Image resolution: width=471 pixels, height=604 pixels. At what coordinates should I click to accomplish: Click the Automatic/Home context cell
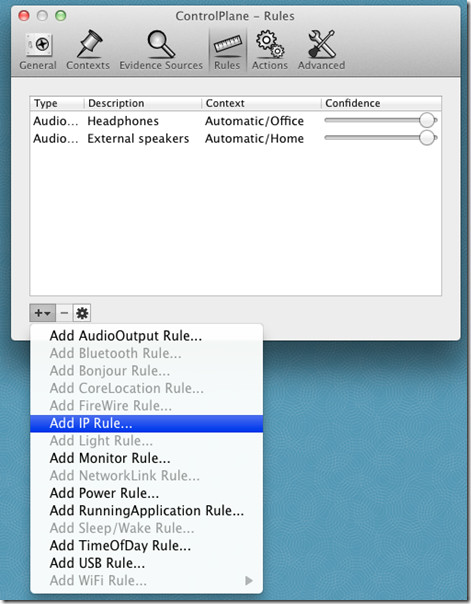(x=254, y=138)
